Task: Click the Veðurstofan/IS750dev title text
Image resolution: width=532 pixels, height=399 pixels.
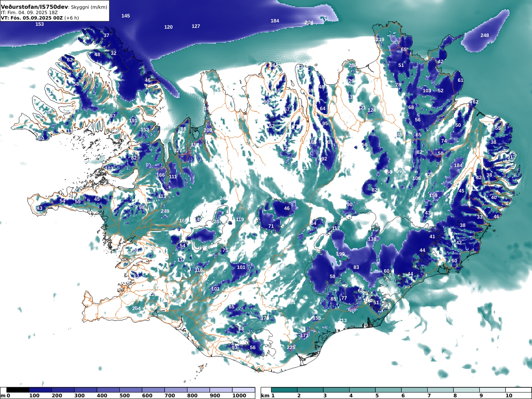Action: (34, 7)
